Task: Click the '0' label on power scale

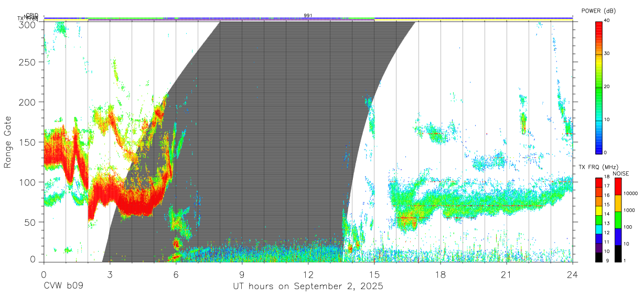Action: (605, 152)
